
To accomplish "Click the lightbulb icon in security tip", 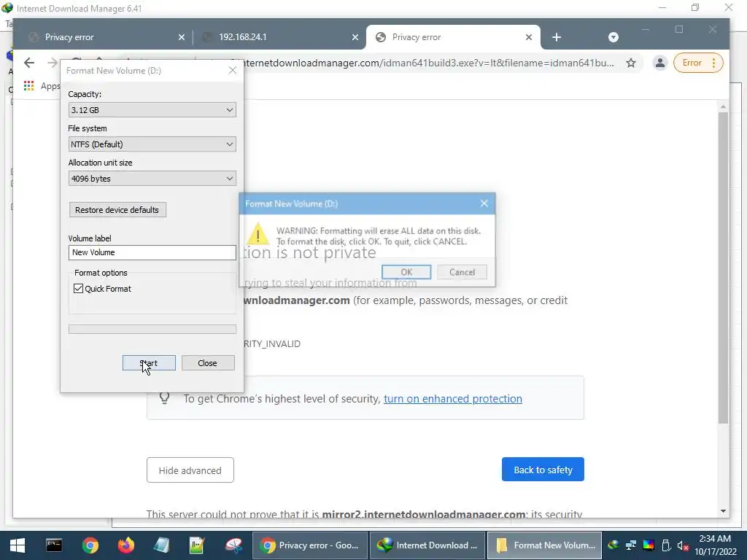I will [x=164, y=397].
